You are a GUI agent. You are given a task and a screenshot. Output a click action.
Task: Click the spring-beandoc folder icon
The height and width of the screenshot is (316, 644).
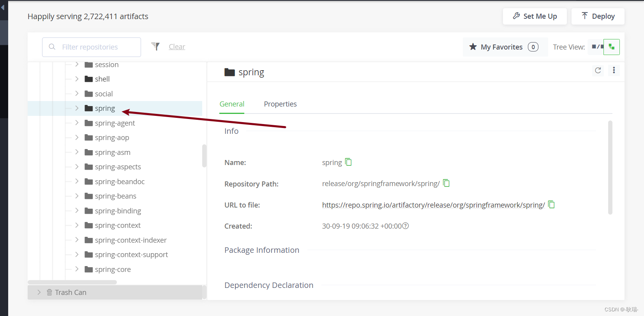click(89, 181)
